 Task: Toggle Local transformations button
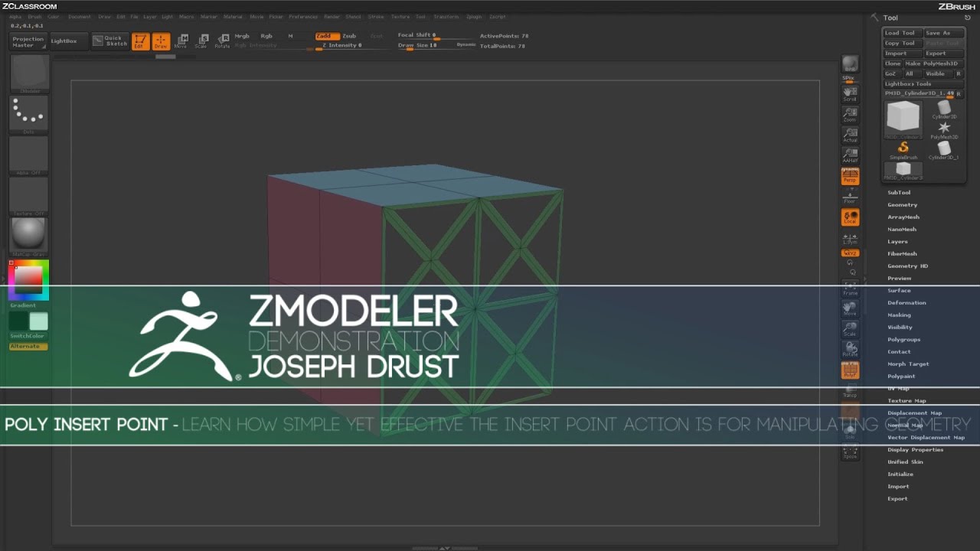click(x=850, y=217)
